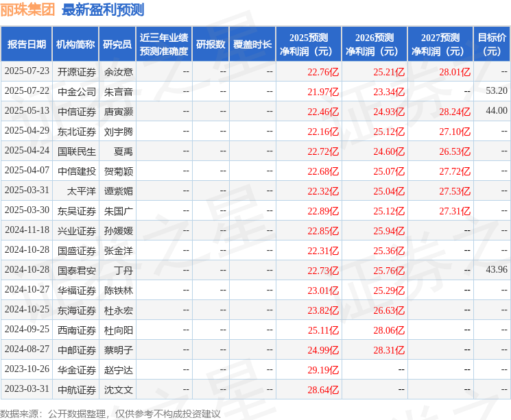Click the 23.01亿 profit value
The image size is (511, 420).
pyautogui.click(x=323, y=291)
